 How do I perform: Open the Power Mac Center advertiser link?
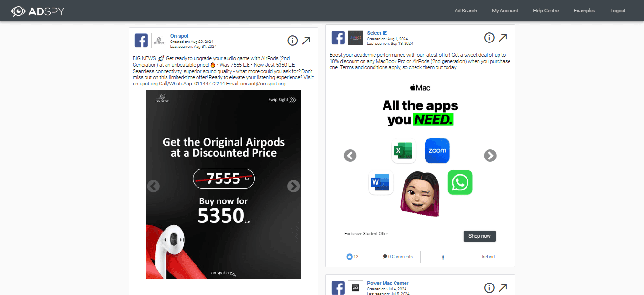(x=388, y=283)
